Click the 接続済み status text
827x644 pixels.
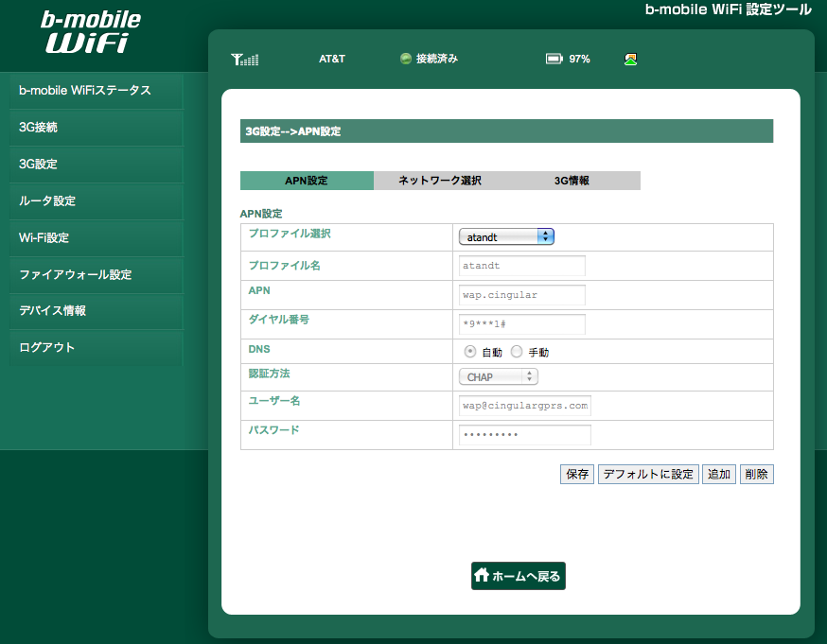tap(437, 59)
